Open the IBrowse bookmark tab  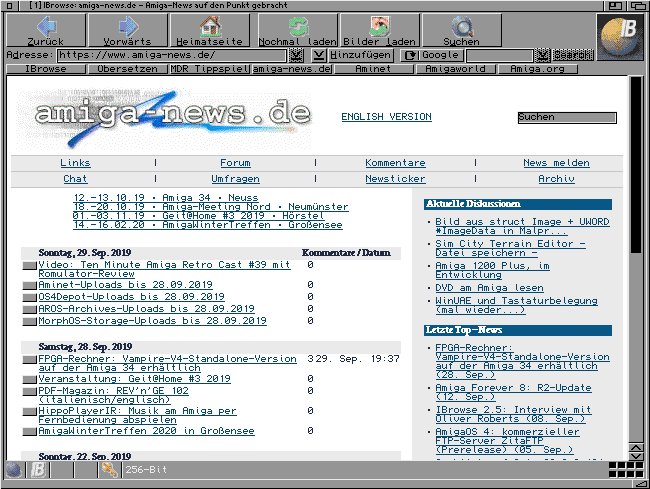point(46,69)
